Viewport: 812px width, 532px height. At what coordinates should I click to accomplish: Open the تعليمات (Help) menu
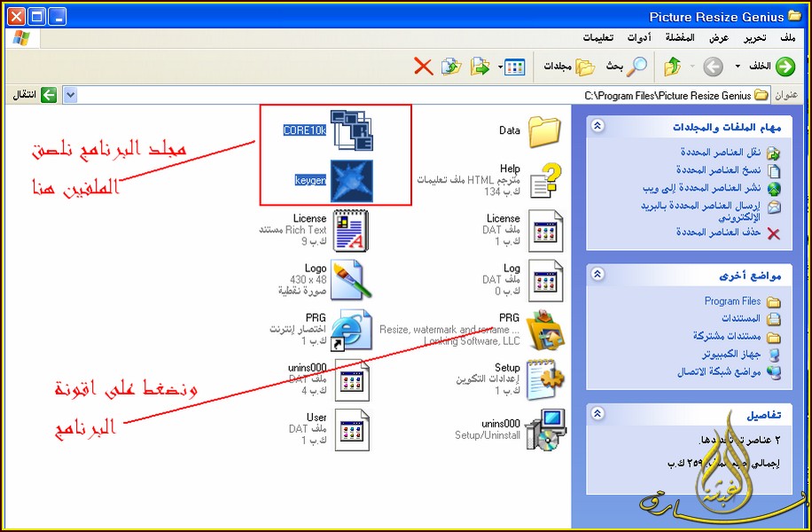pos(598,38)
